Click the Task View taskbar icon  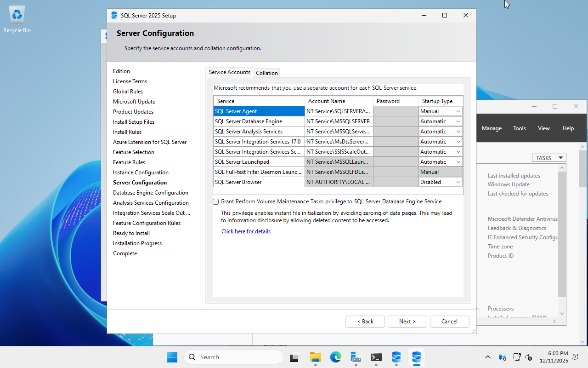[295, 357]
